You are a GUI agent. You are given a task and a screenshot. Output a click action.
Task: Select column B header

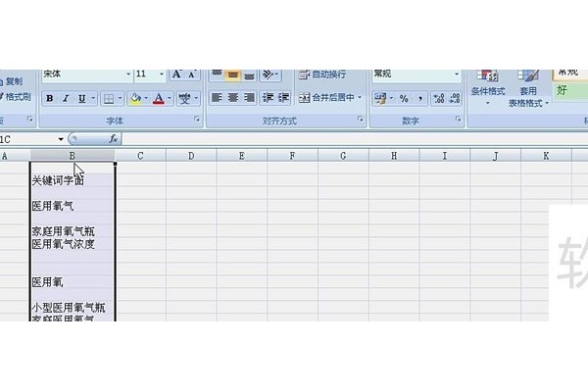pos(73,156)
